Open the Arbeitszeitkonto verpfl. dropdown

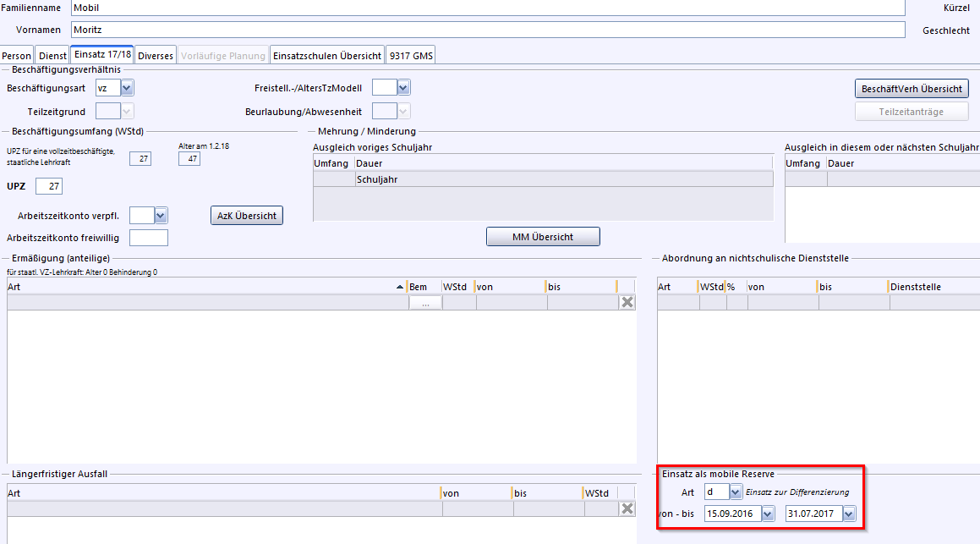point(161,216)
